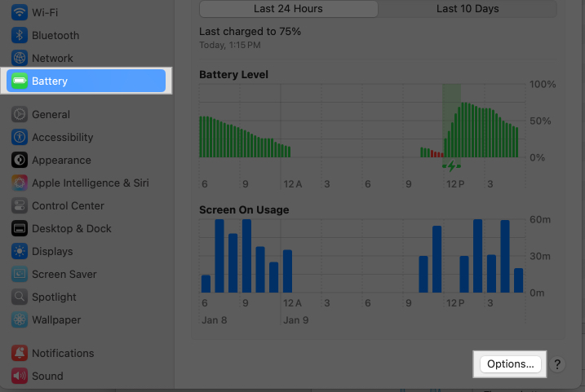Click the '100%' battery axis label

coord(543,84)
